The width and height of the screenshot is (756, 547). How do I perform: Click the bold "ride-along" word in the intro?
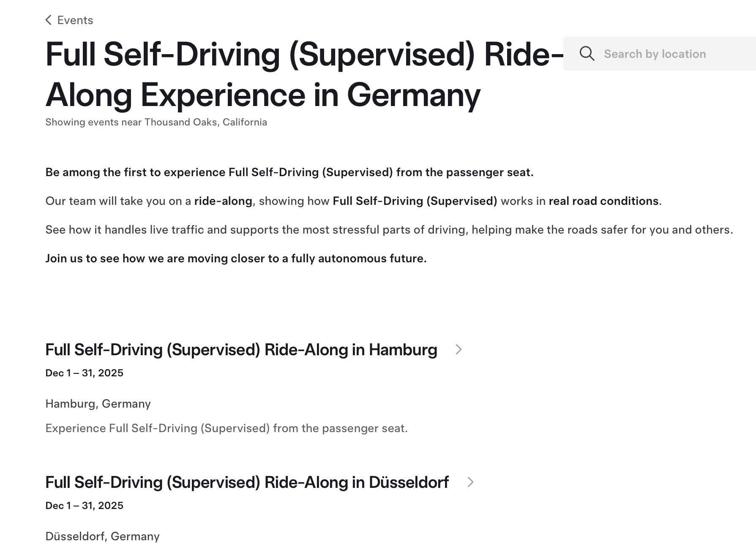tap(223, 201)
